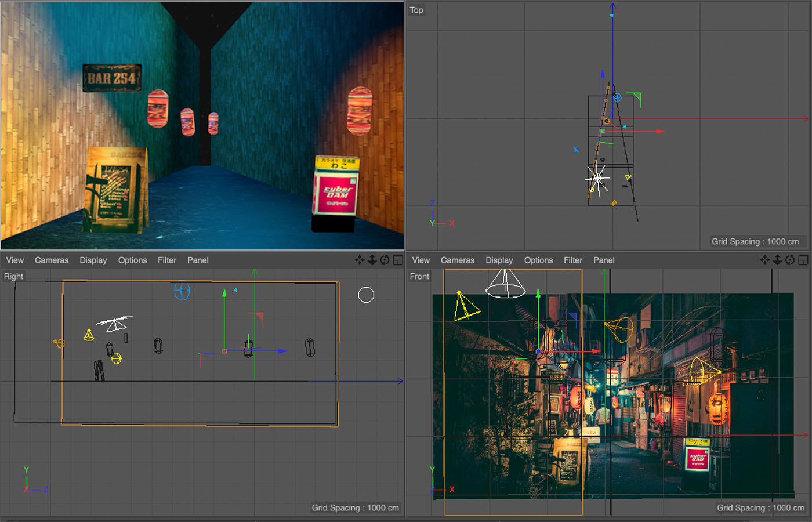The image size is (812, 522).
Task: Open the Panel menu in Front viewport
Action: [x=604, y=260]
